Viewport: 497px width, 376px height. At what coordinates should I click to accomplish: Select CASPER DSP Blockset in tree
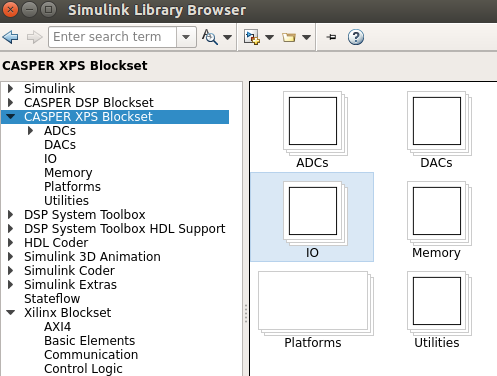(89, 103)
